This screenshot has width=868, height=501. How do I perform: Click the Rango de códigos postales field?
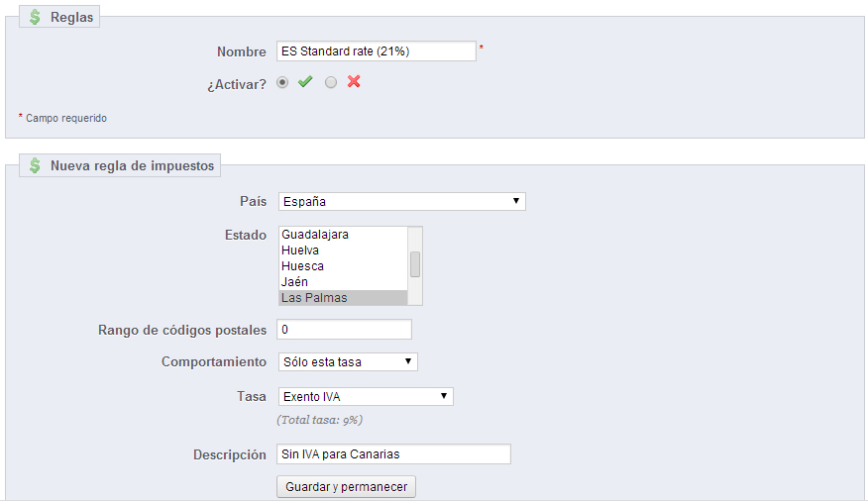pos(344,330)
